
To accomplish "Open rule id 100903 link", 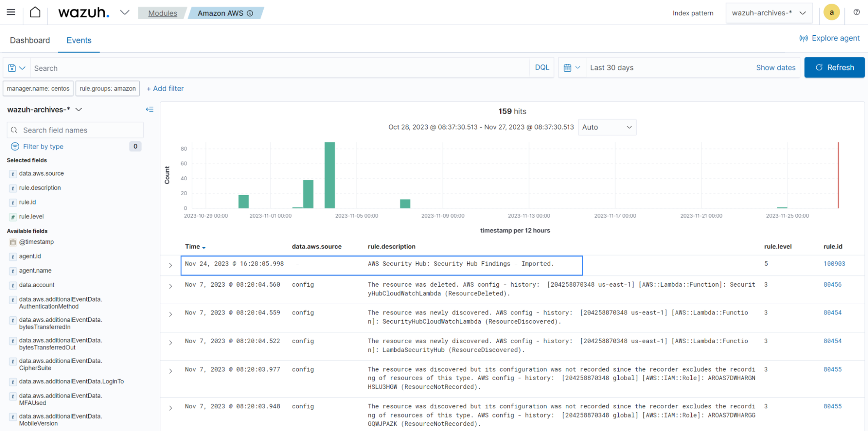I will tap(834, 264).
